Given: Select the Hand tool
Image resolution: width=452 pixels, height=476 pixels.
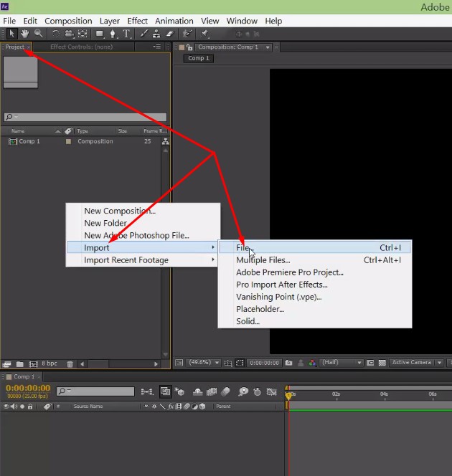Looking at the screenshot, I should tap(25, 34).
